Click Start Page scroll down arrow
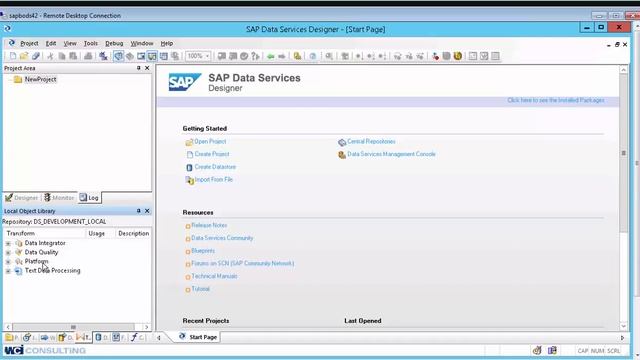The image size is (640, 360). 623,326
